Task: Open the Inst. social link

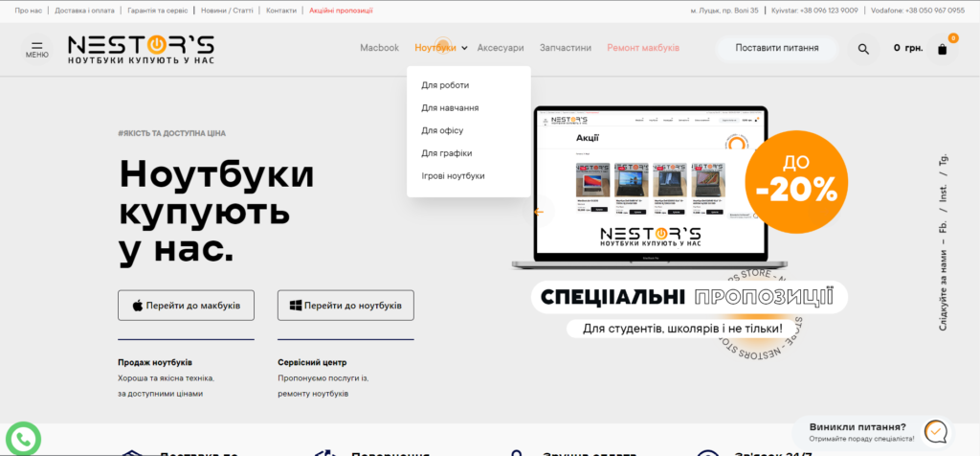Action: [943, 194]
